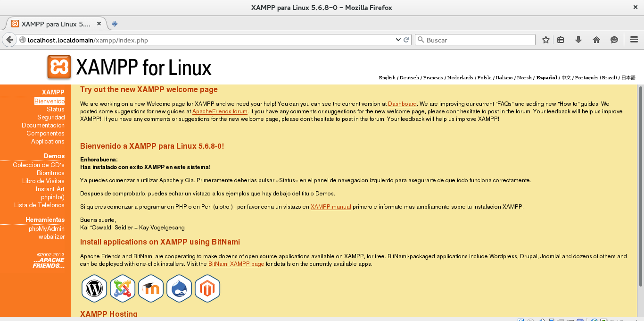Screen dimensions: 644x321
Task: Open Libro de Visitas demo
Action: pos(43,181)
